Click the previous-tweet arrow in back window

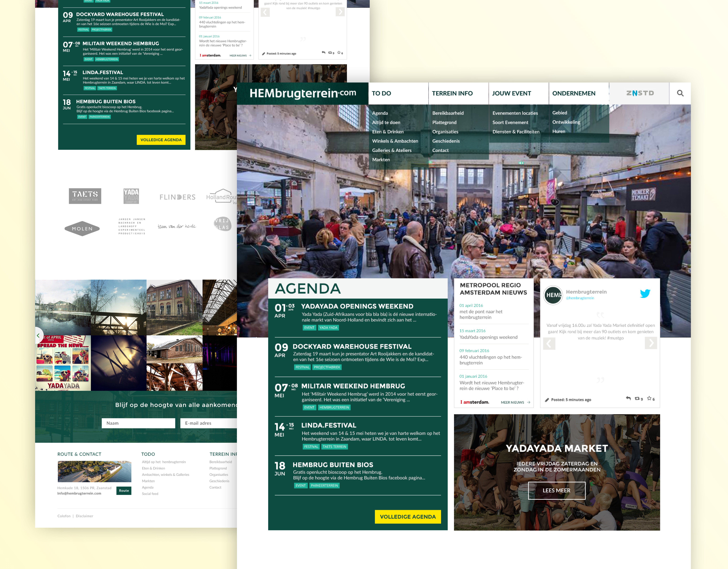point(265,12)
